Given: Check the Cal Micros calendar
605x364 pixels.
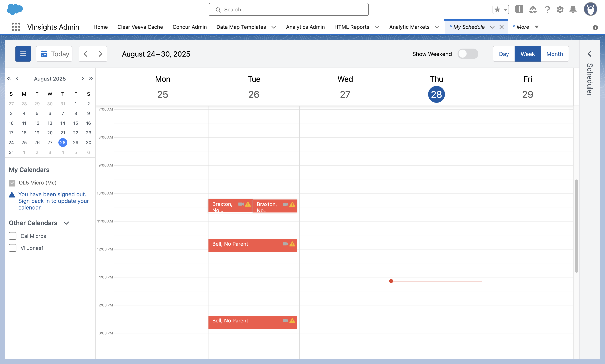Looking at the screenshot, I should (x=12, y=236).
